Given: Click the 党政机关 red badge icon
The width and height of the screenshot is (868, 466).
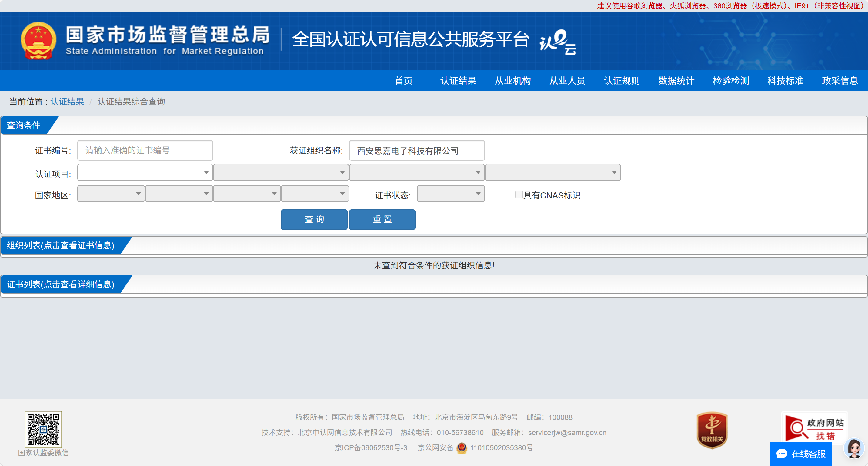Looking at the screenshot, I should 712,430.
